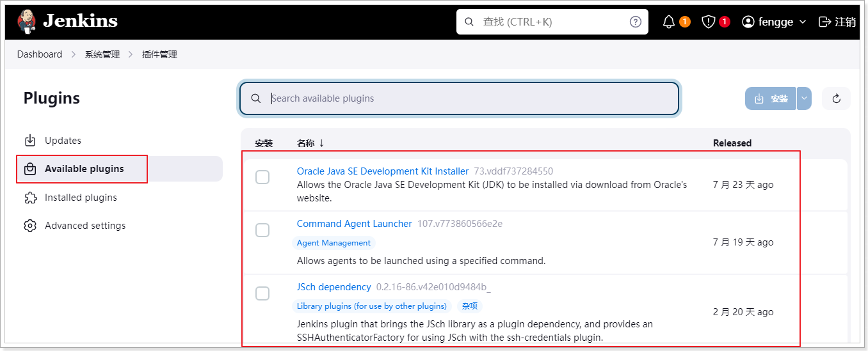Click the 2 月 20 天 ago release date
Viewport: 868px width, 351px height.
click(x=743, y=312)
